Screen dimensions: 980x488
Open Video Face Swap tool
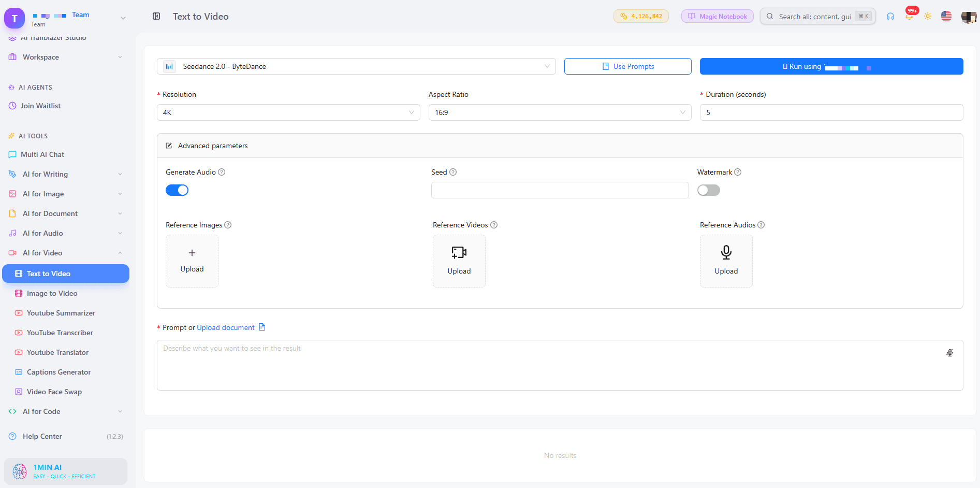(66, 392)
